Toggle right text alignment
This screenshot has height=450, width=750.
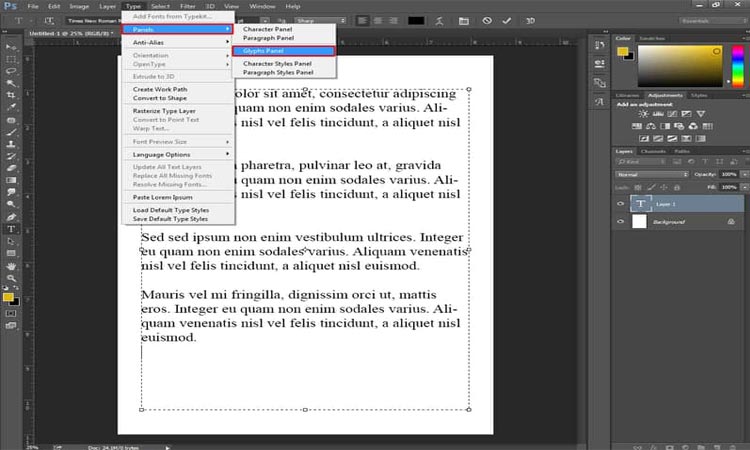pos(393,21)
